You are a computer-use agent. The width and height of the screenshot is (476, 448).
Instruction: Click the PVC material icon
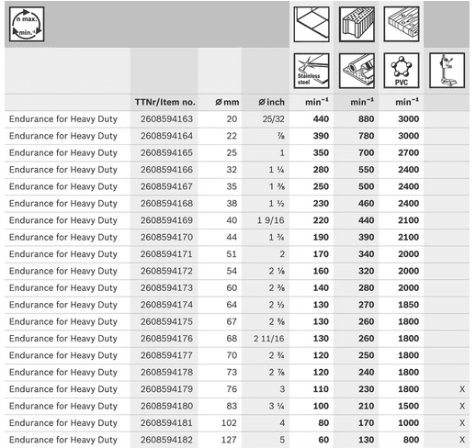coord(402,71)
